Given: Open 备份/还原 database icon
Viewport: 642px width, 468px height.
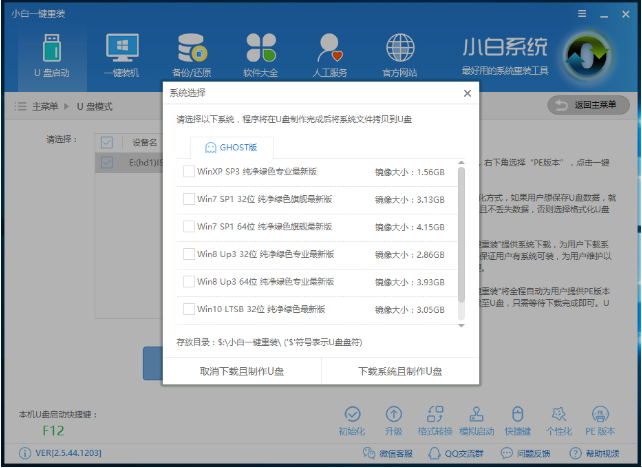Looking at the screenshot, I should click(x=192, y=48).
